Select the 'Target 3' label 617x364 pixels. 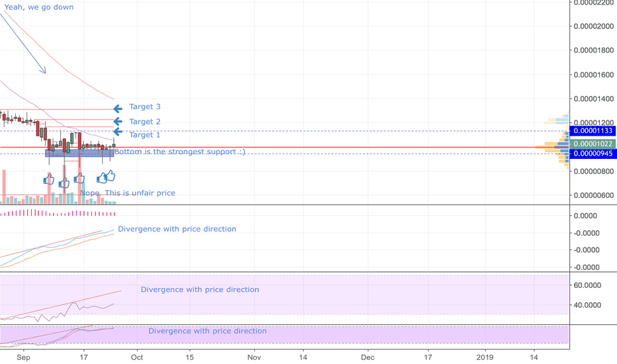[145, 107]
